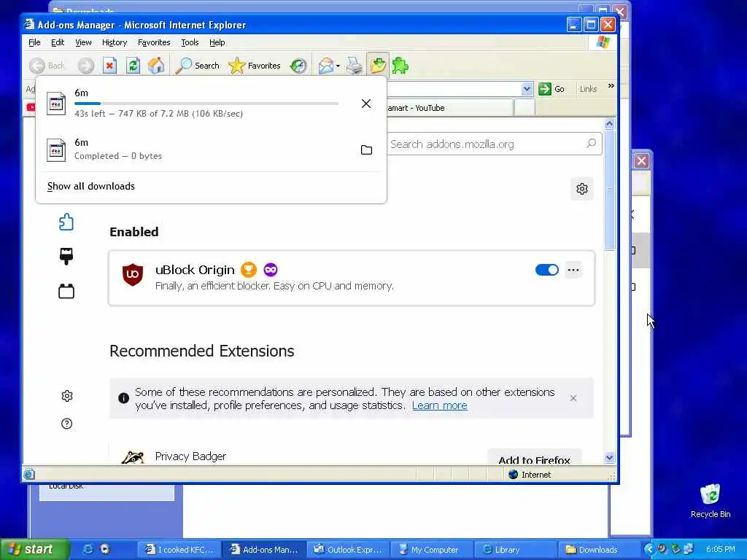Viewport: 747px width, 560px height.
Task: Click the Stop loading icon
Action: pyautogui.click(x=109, y=66)
